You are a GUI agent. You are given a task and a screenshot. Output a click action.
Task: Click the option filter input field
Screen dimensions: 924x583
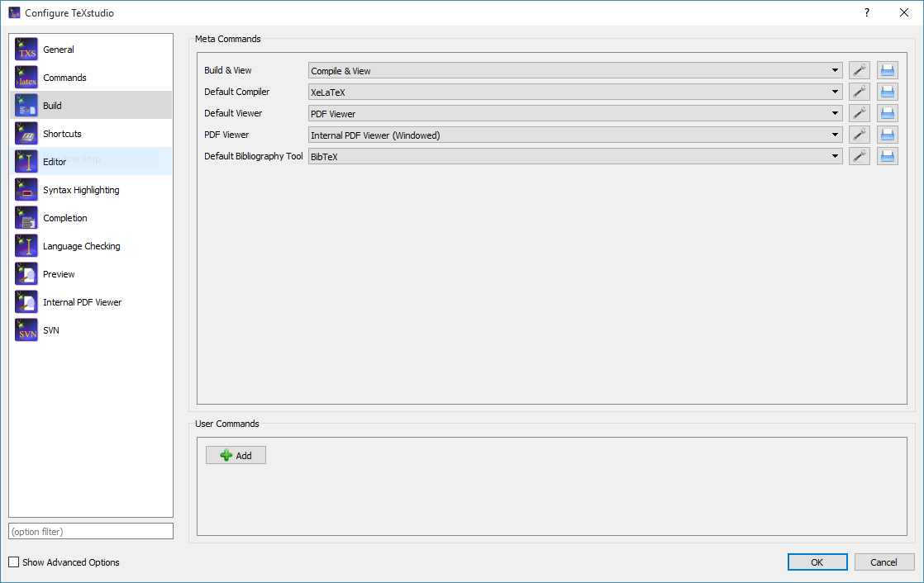91,531
